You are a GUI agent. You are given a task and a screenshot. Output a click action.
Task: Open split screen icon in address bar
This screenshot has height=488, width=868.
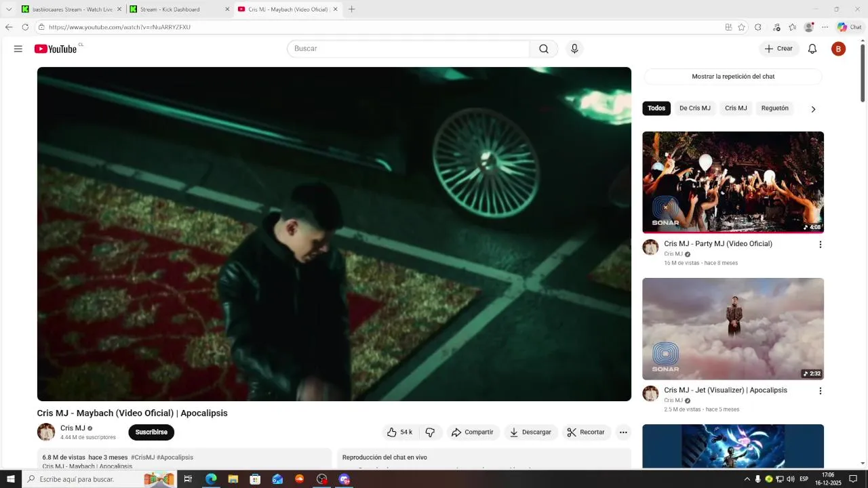click(x=728, y=27)
